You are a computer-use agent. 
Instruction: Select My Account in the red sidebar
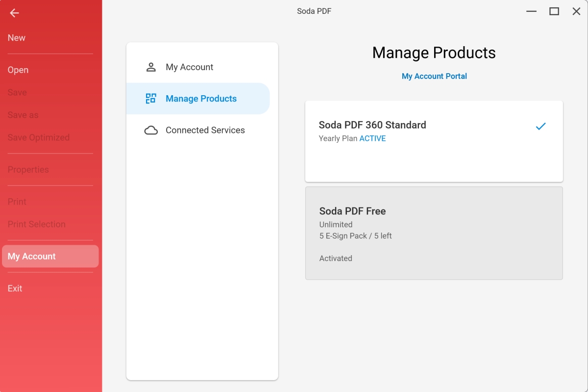(32, 257)
